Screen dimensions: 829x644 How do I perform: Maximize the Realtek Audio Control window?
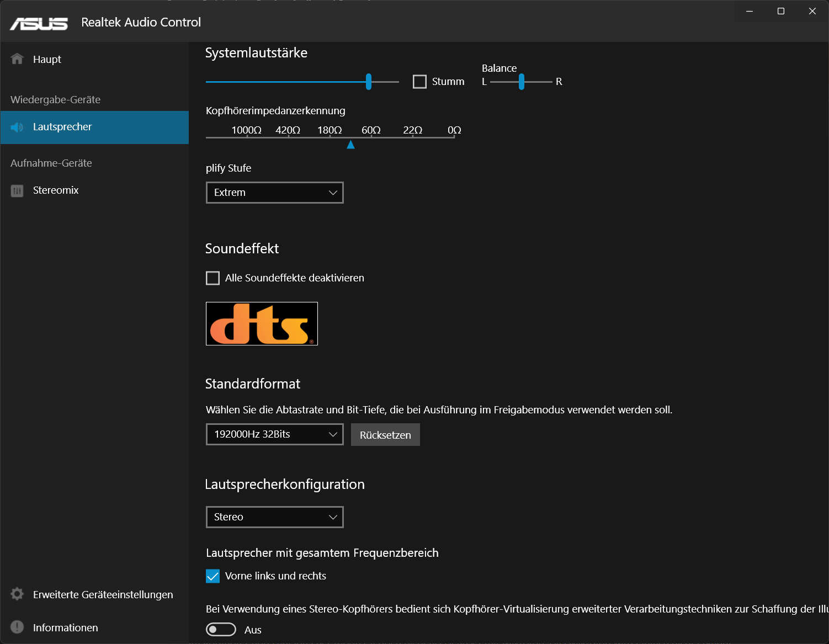[x=781, y=11]
